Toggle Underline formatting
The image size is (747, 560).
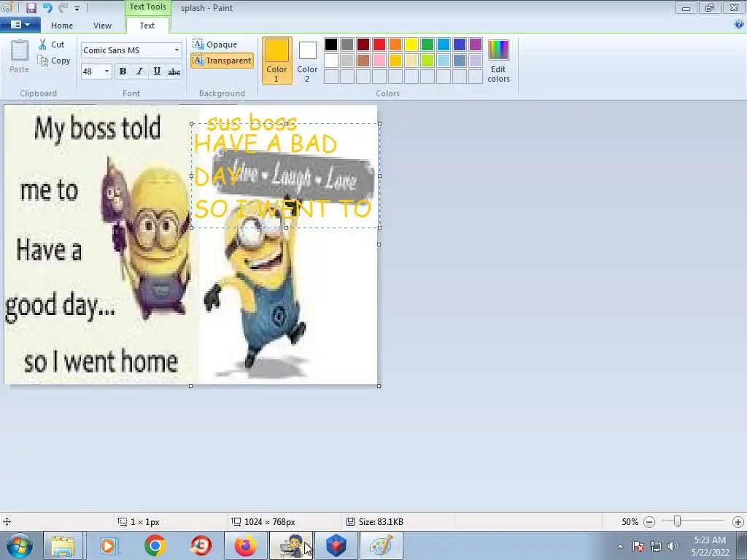click(x=157, y=71)
